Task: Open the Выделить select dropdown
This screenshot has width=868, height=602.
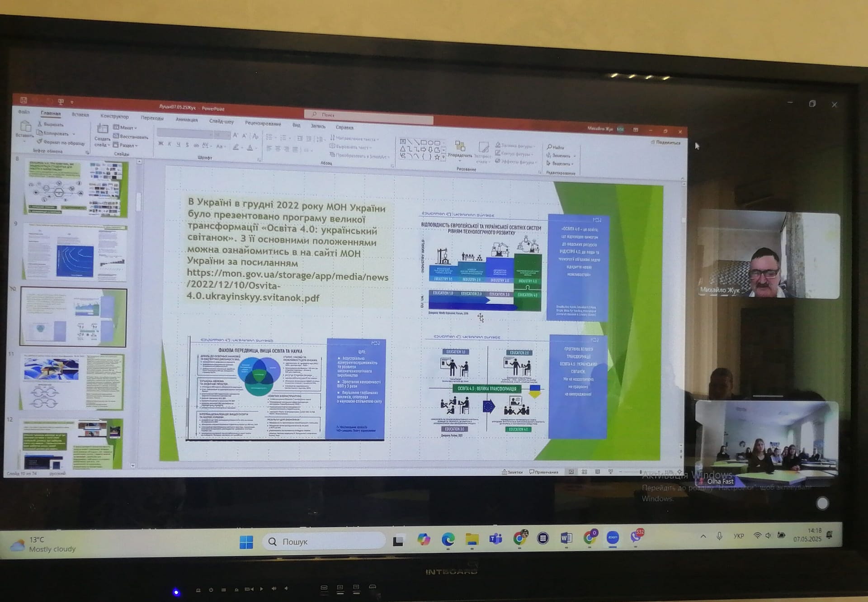Action: pos(561,164)
